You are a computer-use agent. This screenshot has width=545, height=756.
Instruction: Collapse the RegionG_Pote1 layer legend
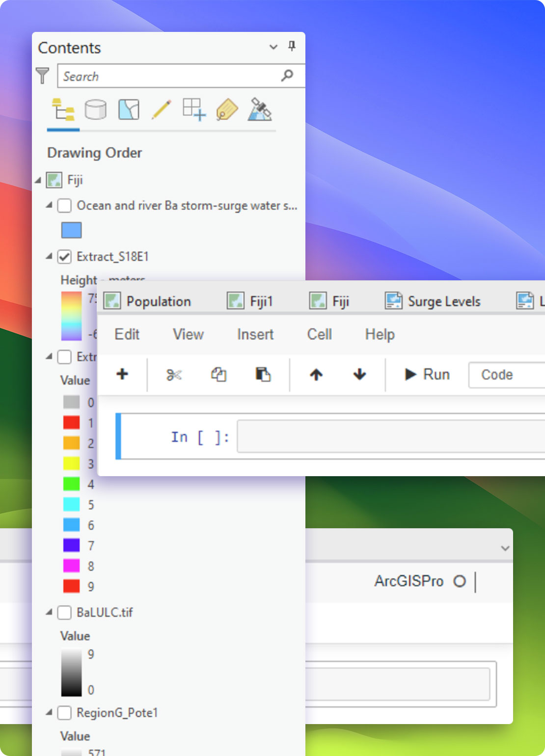click(x=49, y=712)
